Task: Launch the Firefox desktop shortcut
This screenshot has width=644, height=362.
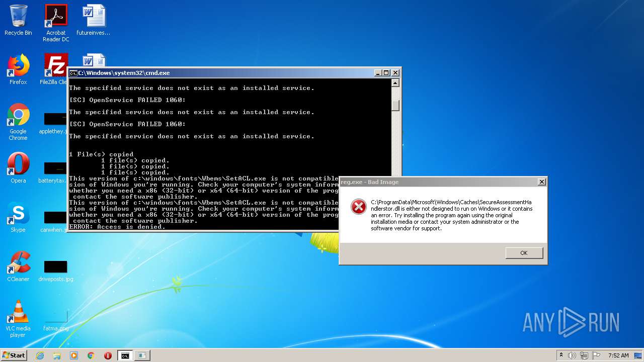Action: click(18, 69)
